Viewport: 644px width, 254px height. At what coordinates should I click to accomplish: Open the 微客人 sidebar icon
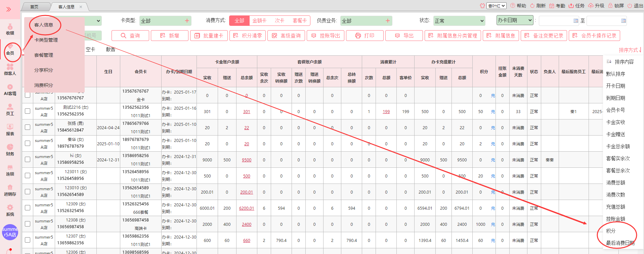point(10,70)
